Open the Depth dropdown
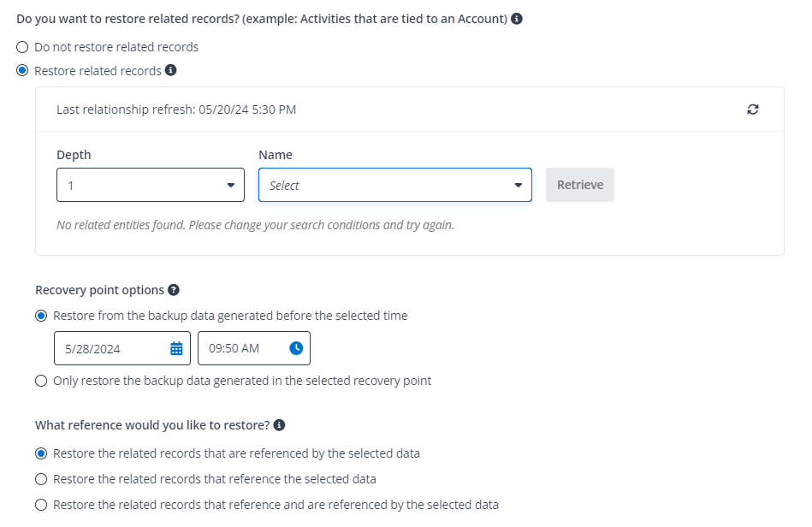The image size is (812, 527). pos(151,185)
